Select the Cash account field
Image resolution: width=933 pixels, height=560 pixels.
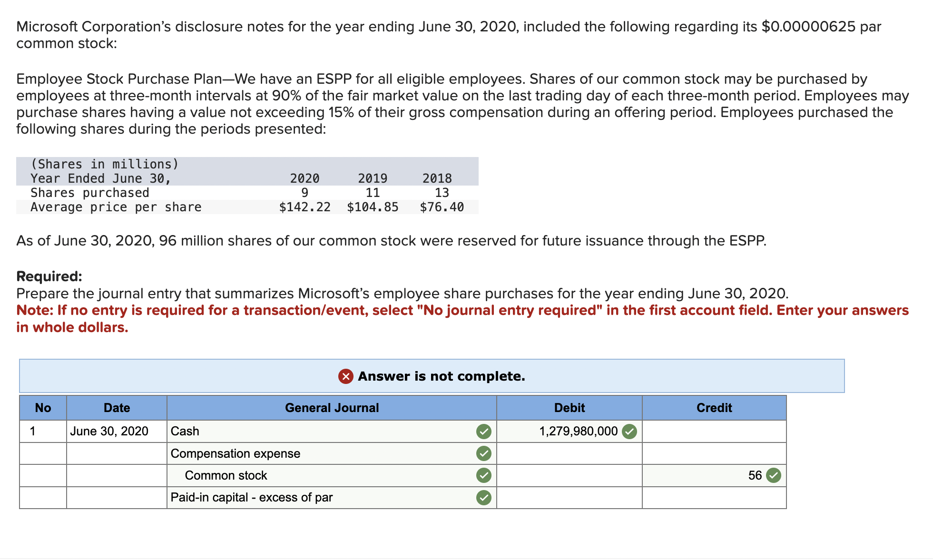click(331, 432)
